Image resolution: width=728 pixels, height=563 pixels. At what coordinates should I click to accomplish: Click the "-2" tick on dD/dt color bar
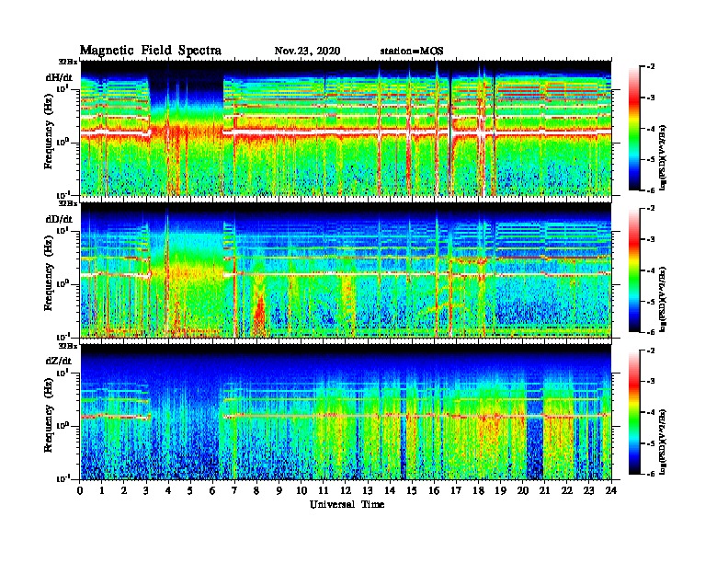pos(652,209)
